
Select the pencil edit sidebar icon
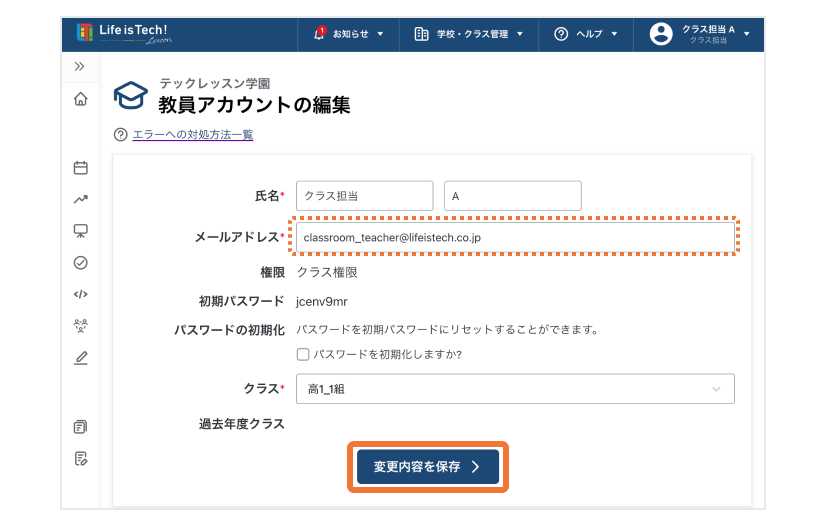(81, 357)
